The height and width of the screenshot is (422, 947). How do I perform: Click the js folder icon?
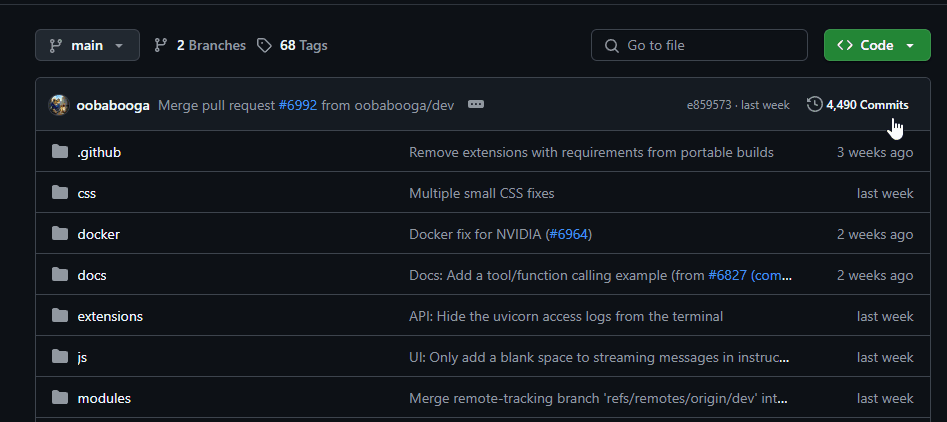[60, 357]
